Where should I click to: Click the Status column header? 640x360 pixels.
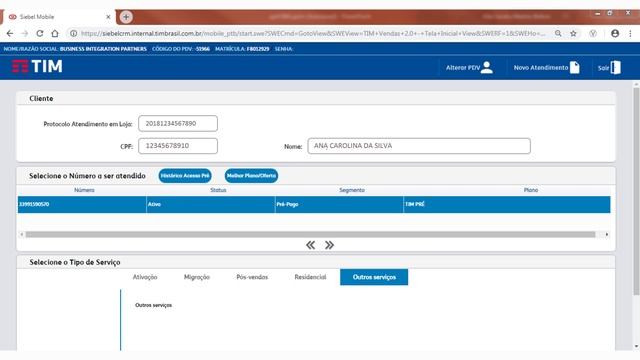coord(218,190)
